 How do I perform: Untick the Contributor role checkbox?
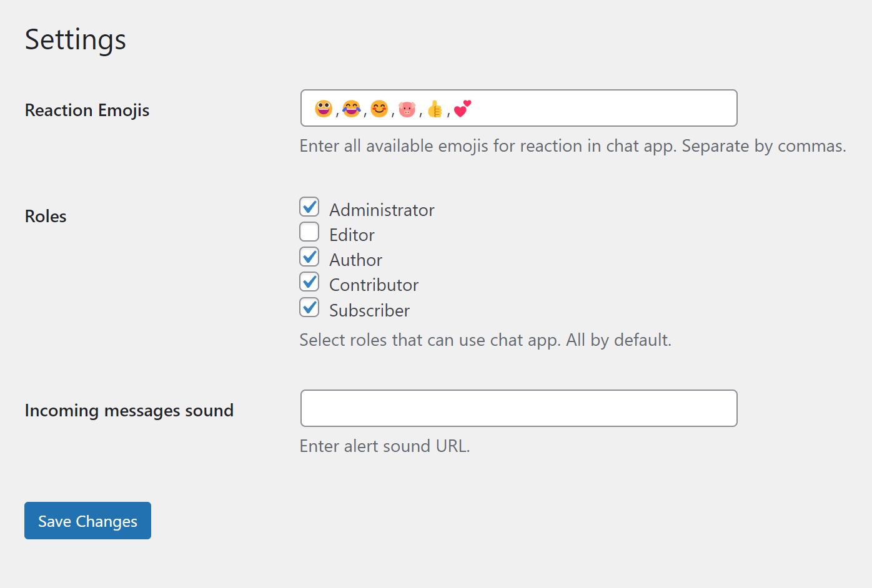click(309, 282)
